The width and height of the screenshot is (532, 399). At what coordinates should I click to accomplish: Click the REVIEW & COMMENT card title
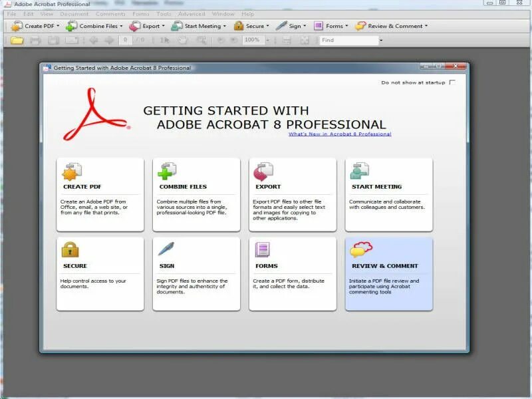coord(385,266)
